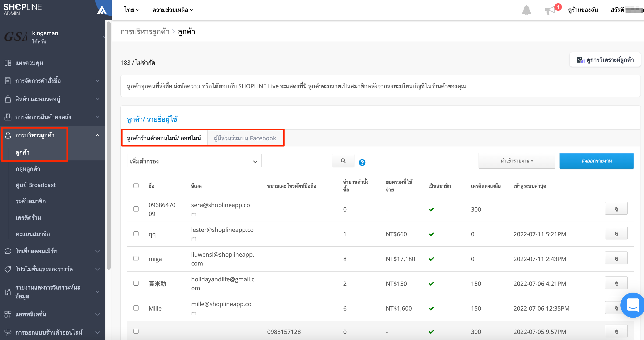
Task: Expand รายงานและการวิเคราะห์ผลข้อมูล sidebar menu
Action: coord(98,292)
